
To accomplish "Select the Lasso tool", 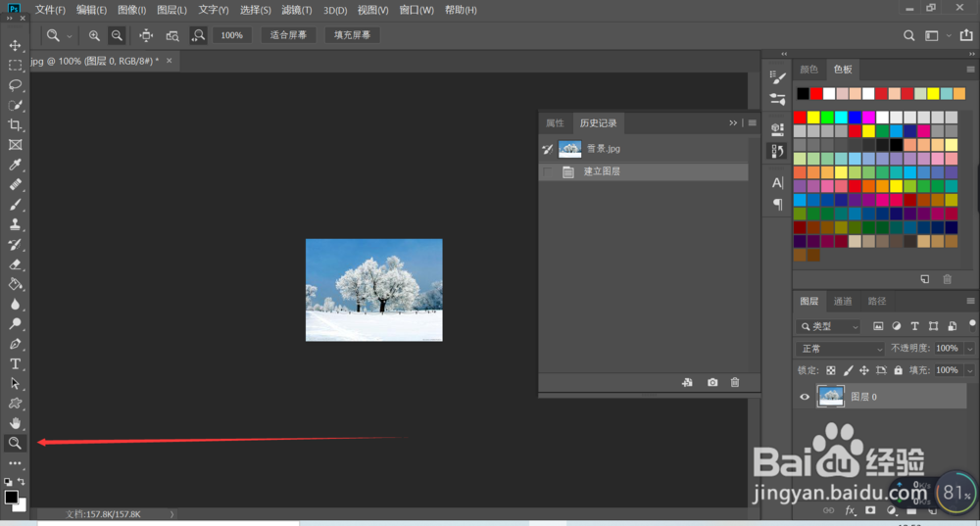I will pos(15,85).
